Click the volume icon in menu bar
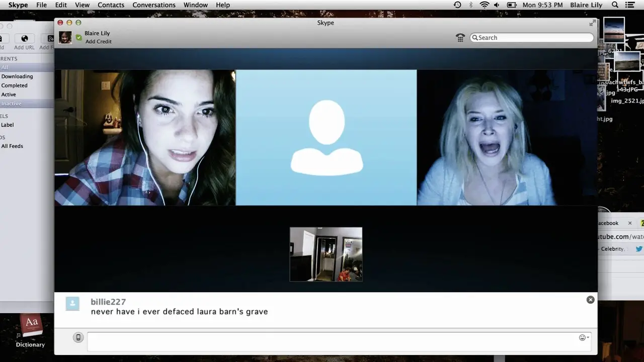 click(x=498, y=5)
